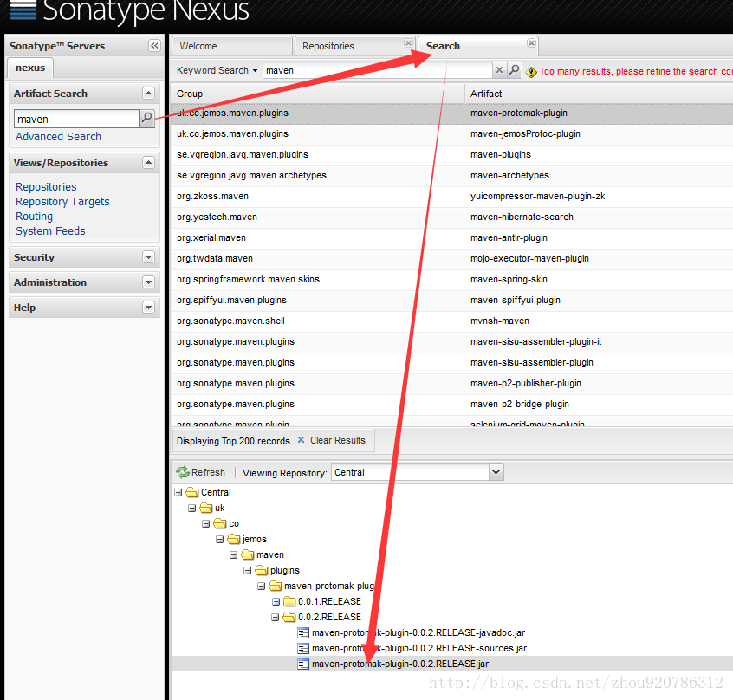Viewport: 733px width, 700px height.
Task: Select the maven-protomak-plugin folder node
Action: [329, 586]
